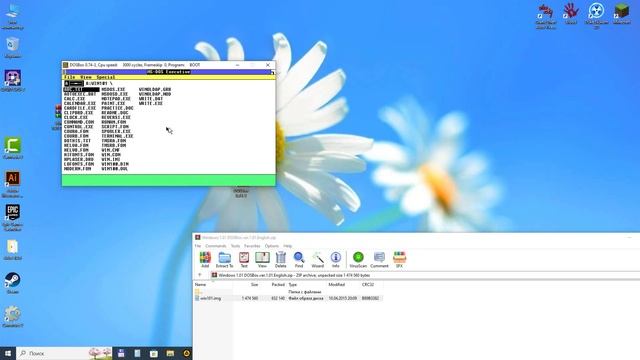Select the img file row in WinRAR
640x360 pixels.
pos(288,298)
